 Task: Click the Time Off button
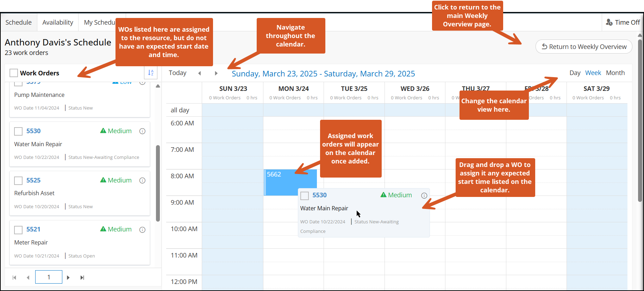pyautogui.click(x=623, y=23)
